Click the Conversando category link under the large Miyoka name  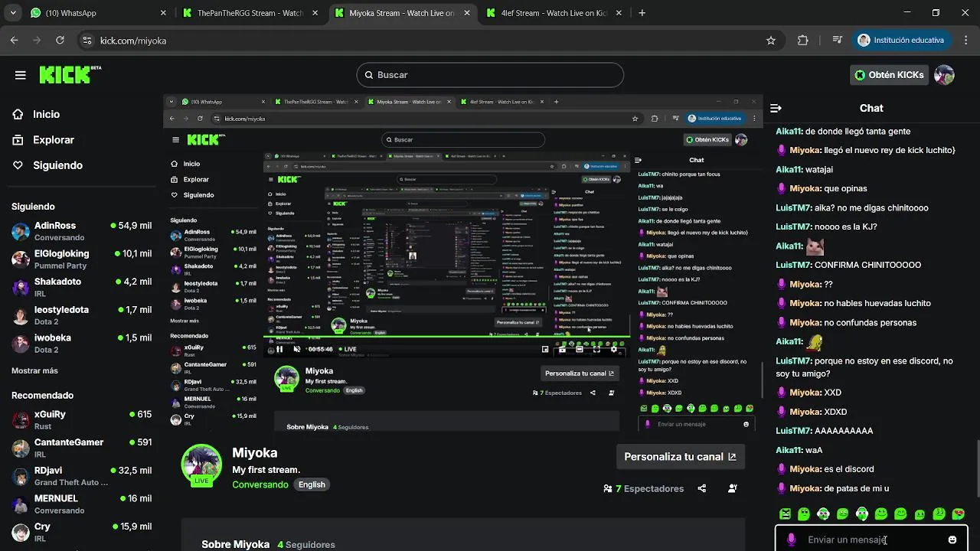coord(260,484)
